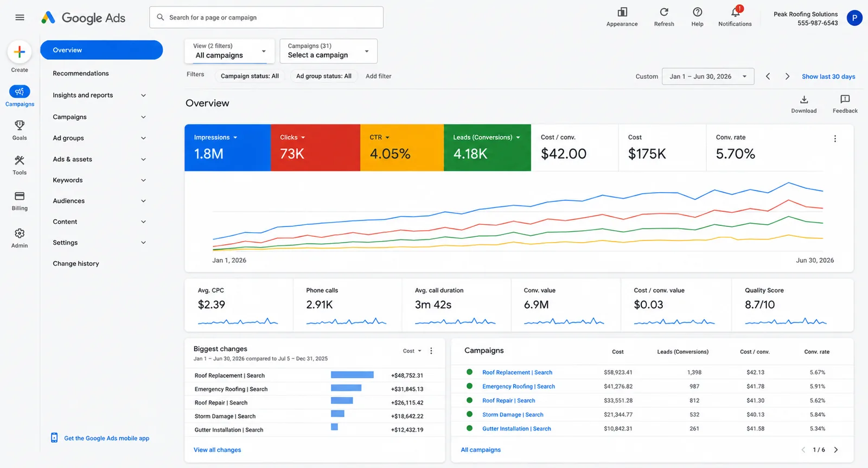Screen dimensions: 868x468
Task: Go to previous date range arrow
Action: (768, 77)
